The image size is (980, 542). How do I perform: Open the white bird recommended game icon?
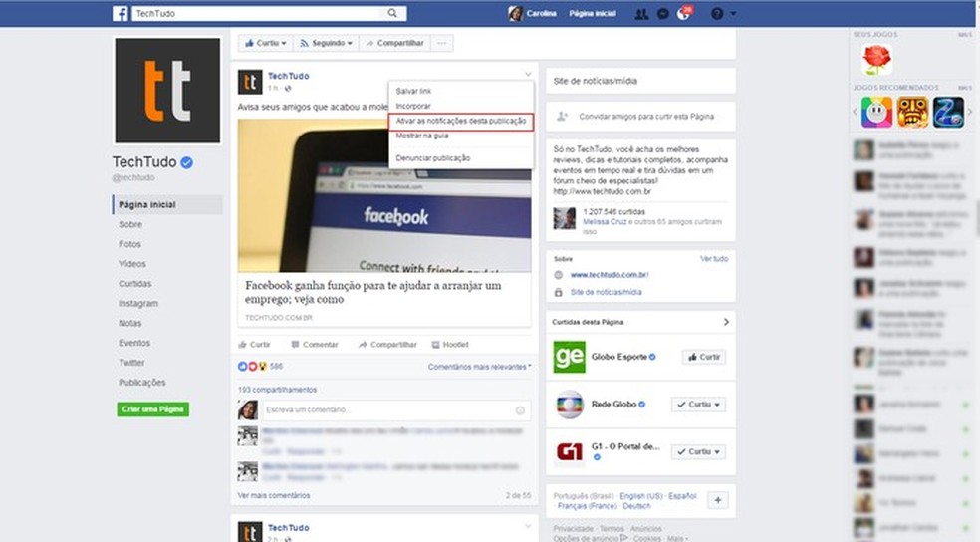pos(876,113)
